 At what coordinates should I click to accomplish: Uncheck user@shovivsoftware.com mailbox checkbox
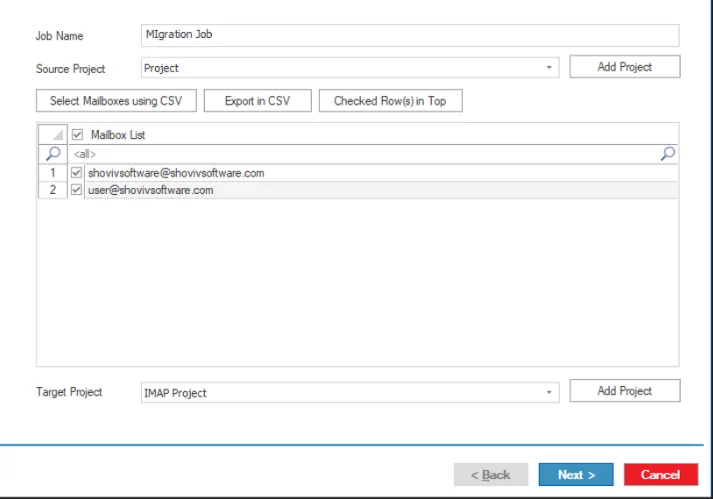[76, 190]
